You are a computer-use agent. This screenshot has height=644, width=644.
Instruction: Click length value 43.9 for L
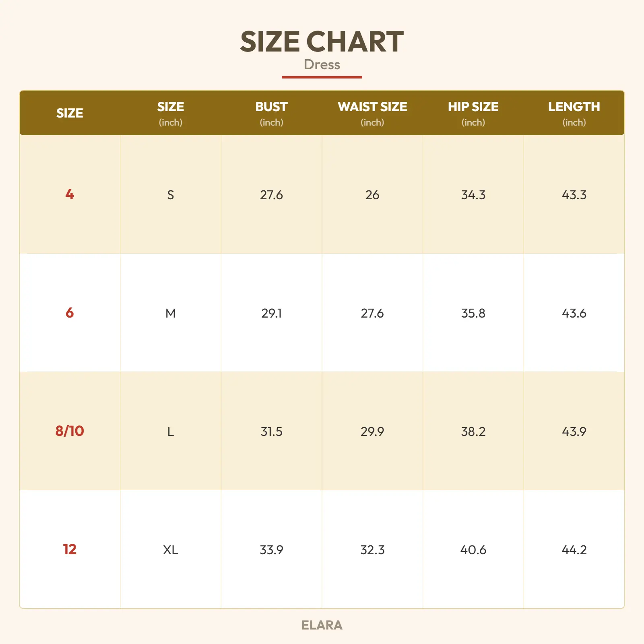click(574, 431)
